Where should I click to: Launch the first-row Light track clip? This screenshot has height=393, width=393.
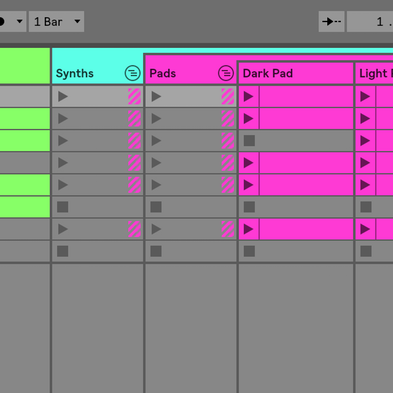point(365,97)
